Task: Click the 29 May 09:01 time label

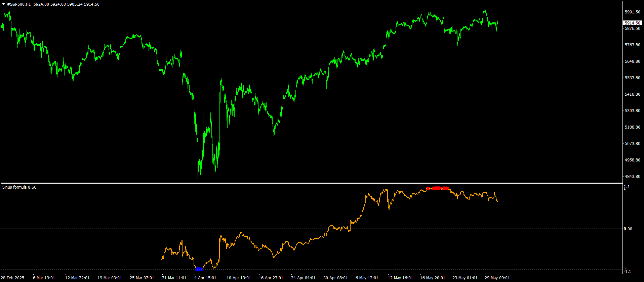Action: [497, 278]
